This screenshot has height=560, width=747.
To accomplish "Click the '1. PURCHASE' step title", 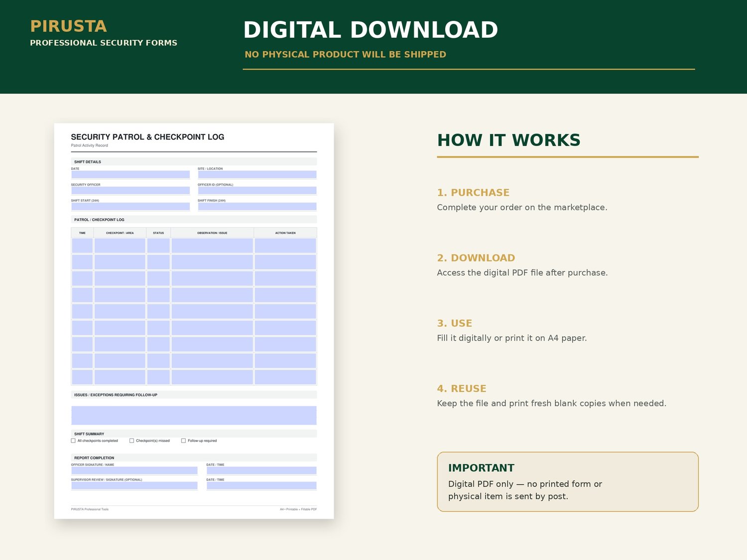I will [x=473, y=193].
